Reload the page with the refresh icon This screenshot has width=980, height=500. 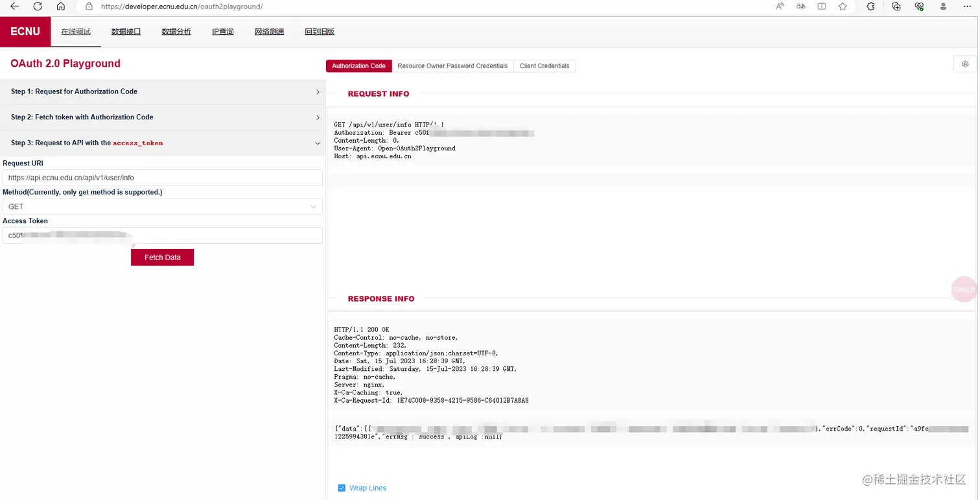[38, 6]
